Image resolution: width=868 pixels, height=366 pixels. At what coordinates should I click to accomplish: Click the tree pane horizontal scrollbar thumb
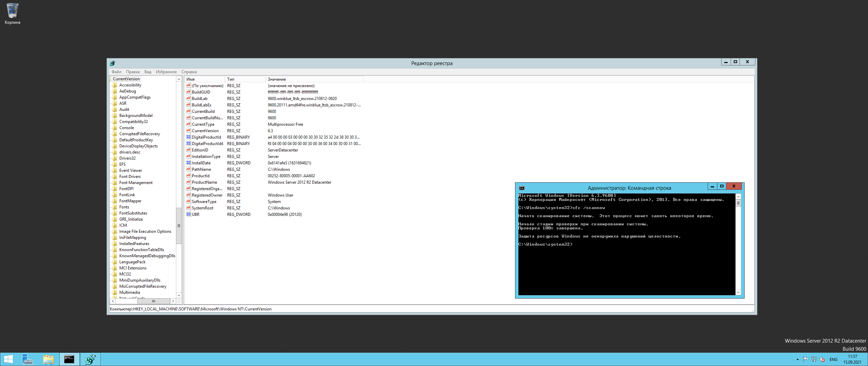[154, 301]
